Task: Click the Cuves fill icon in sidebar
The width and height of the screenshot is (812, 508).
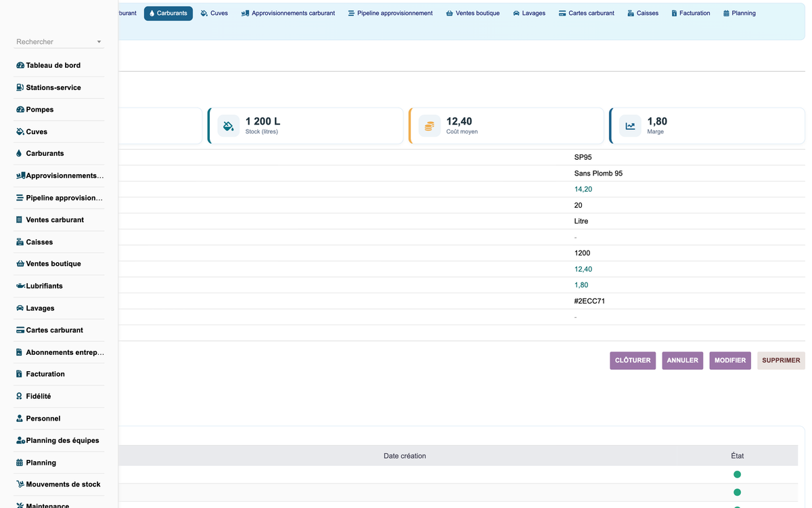Action: pos(20,132)
